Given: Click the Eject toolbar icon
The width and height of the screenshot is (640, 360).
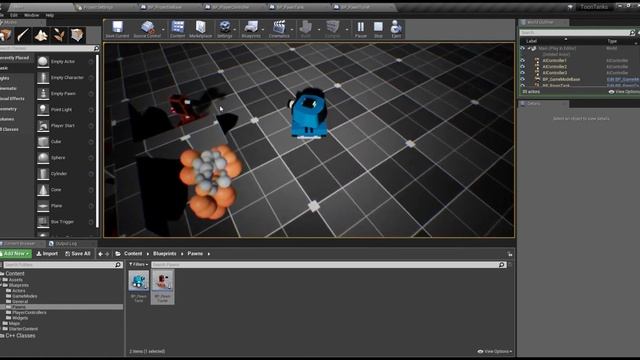Looking at the screenshot, I should click(x=396, y=29).
